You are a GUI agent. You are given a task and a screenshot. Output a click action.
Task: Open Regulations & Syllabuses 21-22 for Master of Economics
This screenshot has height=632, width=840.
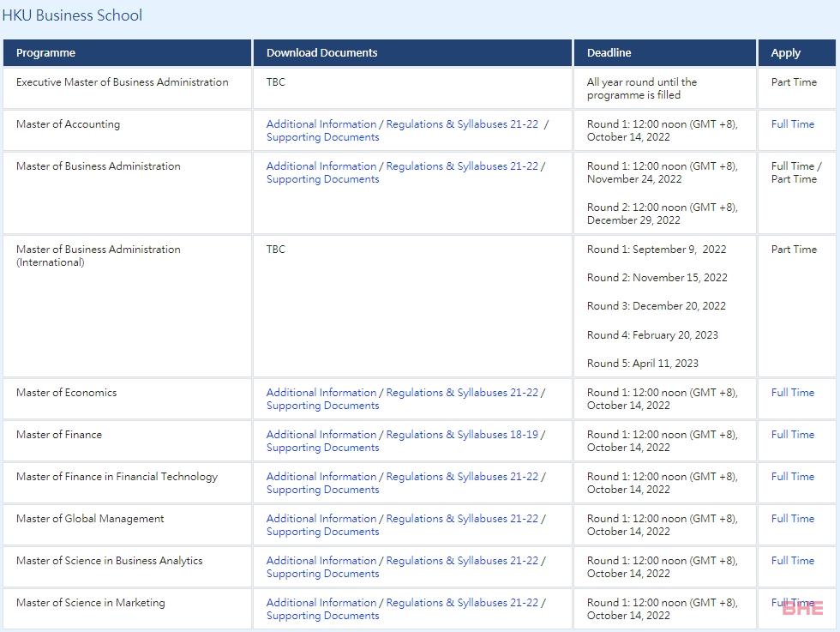(x=462, y=393)
